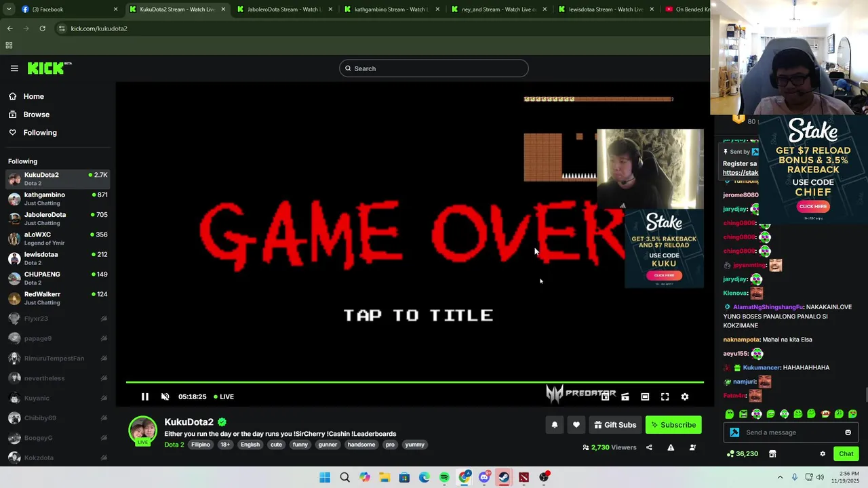
Task: Report the stream with warning icon
Action: [x=671, y=447]
